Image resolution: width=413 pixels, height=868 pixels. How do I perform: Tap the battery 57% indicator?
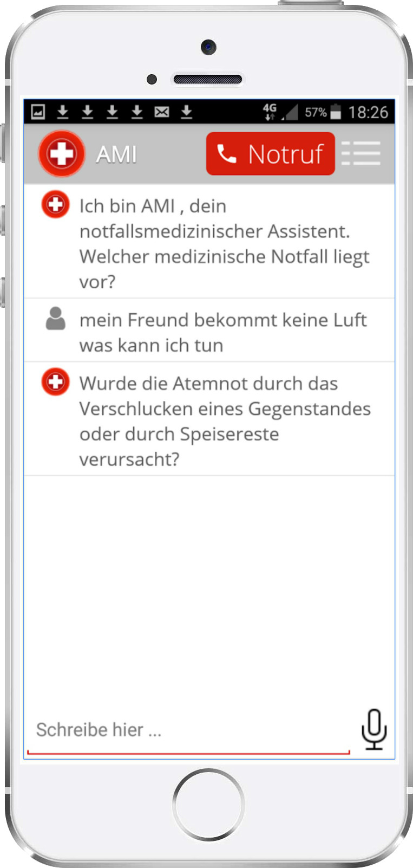(x=323, y=112)
